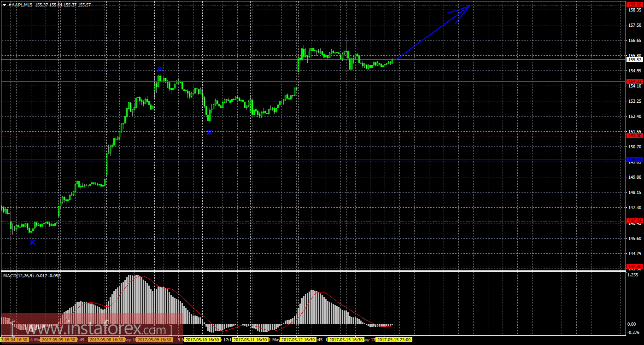Image resolution: width=644 pixels, height=345 pixels.
Task: Click the 2017.05.12 16:30 date label
Action: (298, 340)
